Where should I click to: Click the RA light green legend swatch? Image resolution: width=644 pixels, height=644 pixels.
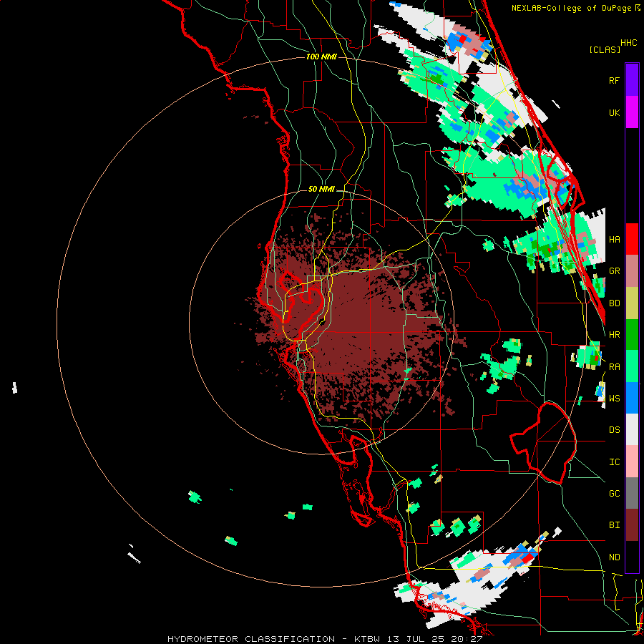point(632,366)
